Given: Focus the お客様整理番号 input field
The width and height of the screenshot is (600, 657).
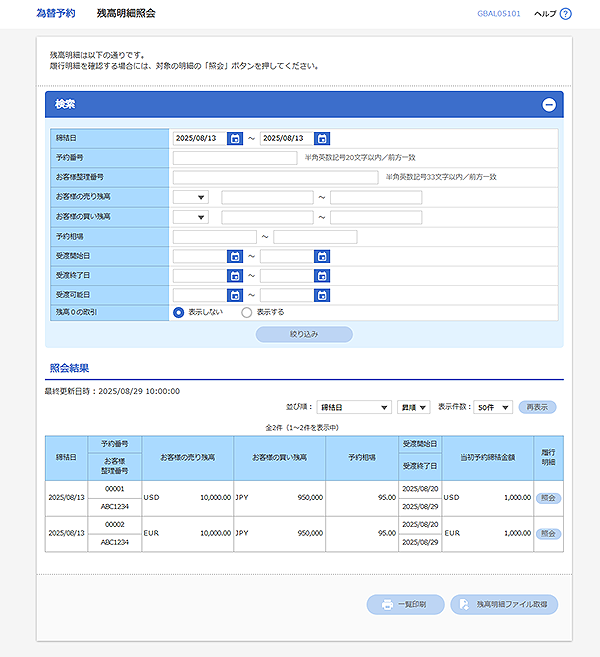Looking at the screenshot, I should coord(276,177).
